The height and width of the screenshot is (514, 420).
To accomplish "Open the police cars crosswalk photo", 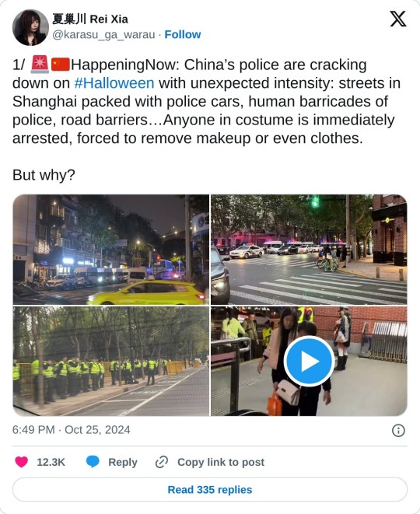I will (x=309, y=250).
